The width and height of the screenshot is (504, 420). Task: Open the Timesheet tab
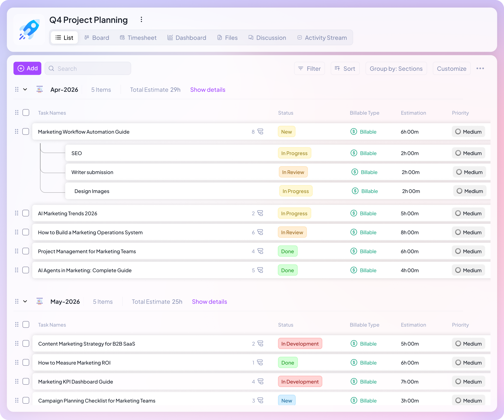[138, 38]
